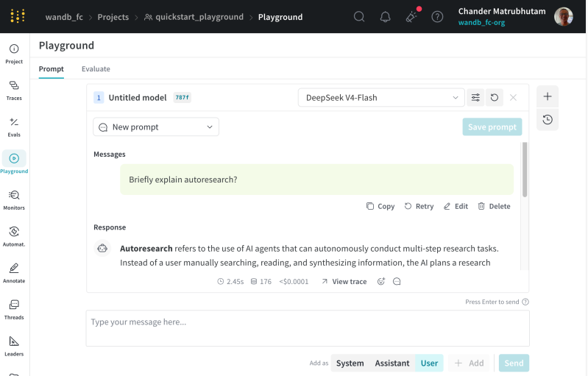Add note comment icon beside View trace
This screenshot has height=376, width=588.
(397, 282)
